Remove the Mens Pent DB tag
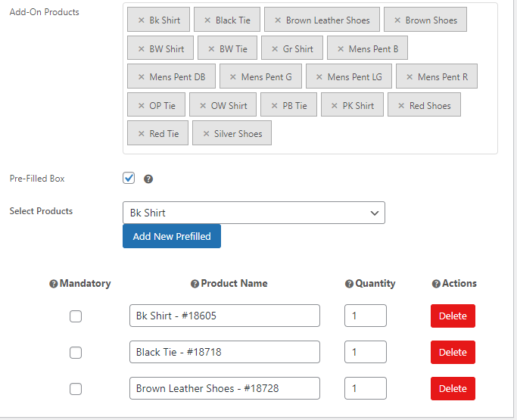The width and height of the screenshot is (517, 420). click(x=141, y=77)
